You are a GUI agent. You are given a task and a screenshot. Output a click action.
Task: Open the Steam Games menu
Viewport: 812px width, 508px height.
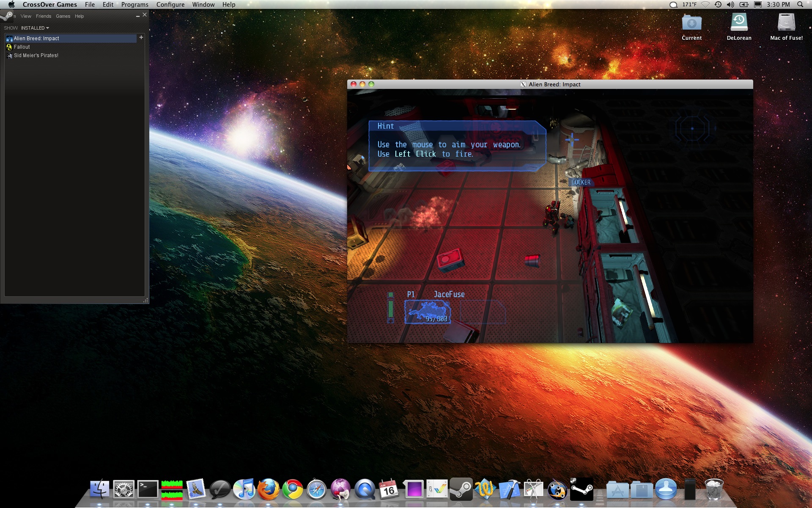pyautogui.click(x=63, y=16)
